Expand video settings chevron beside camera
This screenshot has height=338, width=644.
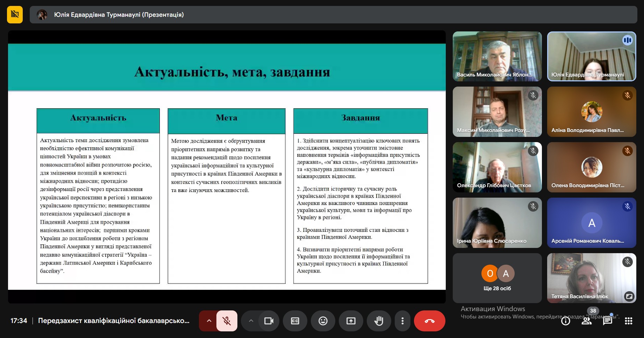coord(251,321)
